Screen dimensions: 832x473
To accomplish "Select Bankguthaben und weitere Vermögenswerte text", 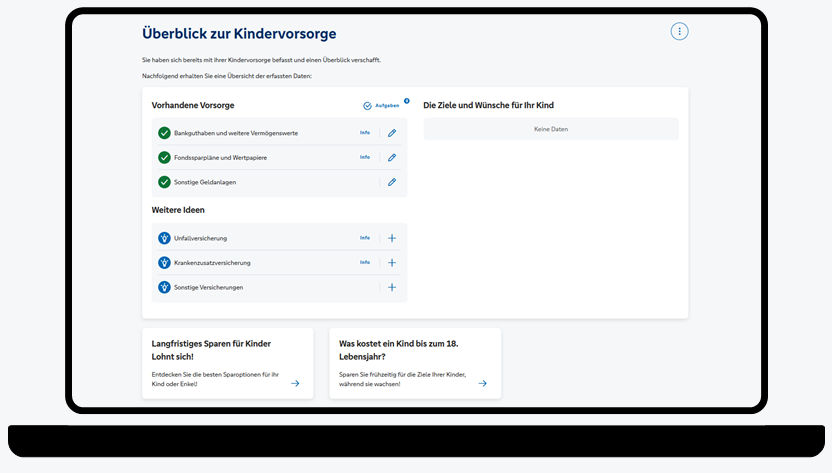I will click(x=236, y=133).
